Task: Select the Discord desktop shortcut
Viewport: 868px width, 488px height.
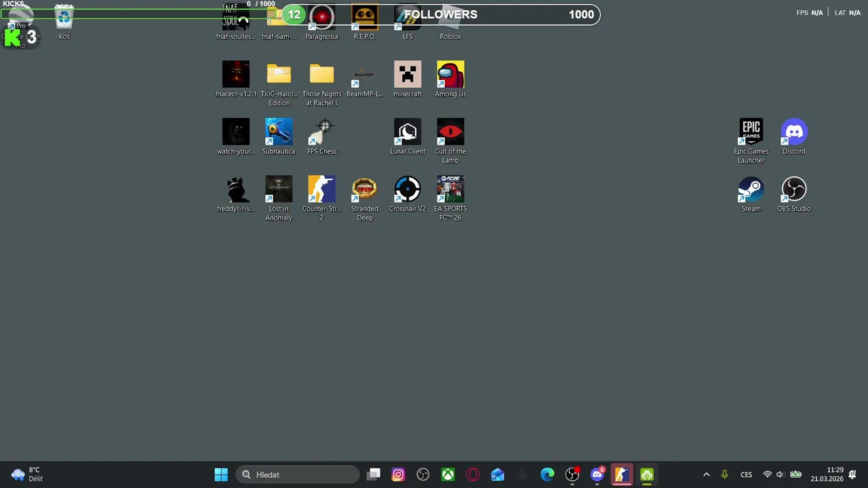Action: pos(794,137)
